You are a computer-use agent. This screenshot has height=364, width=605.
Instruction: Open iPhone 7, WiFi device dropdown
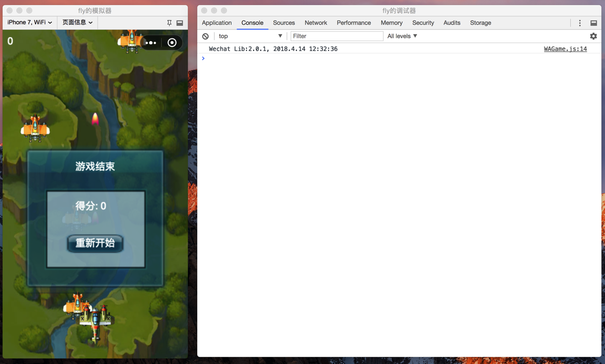point(30,22)
